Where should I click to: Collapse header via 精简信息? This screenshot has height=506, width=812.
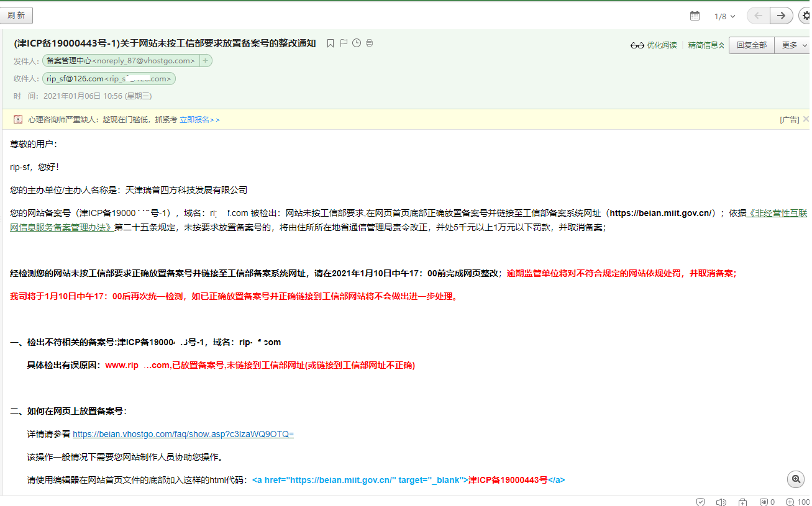(706, 45)
